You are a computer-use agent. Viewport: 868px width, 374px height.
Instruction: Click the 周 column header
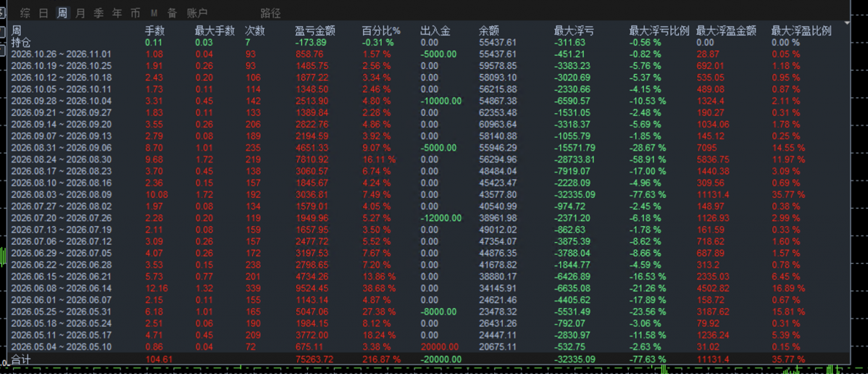(16, 32)
